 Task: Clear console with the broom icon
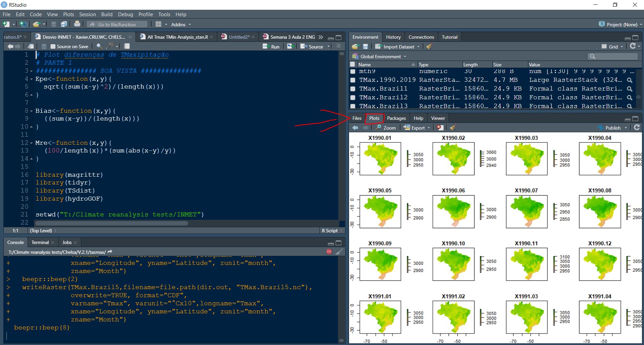[x=339, y=252]
